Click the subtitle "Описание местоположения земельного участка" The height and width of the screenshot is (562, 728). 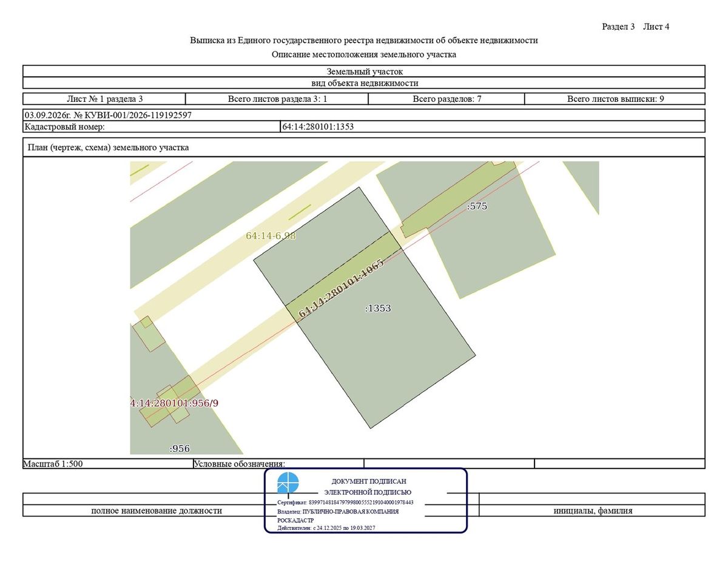(364, 55)
